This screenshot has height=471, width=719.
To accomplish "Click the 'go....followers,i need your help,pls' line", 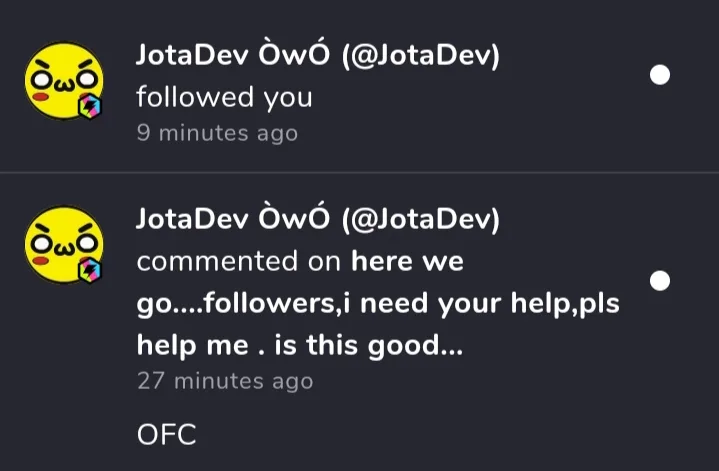I will 377,304.
